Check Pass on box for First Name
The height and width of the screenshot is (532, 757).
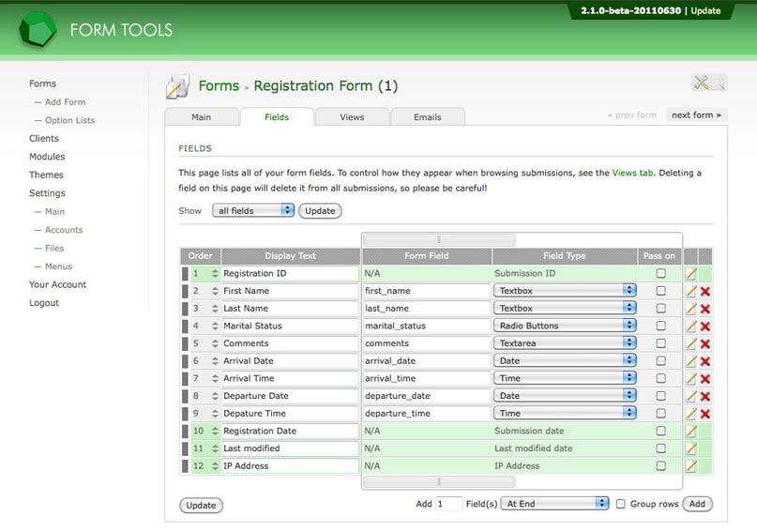[660, 291]
